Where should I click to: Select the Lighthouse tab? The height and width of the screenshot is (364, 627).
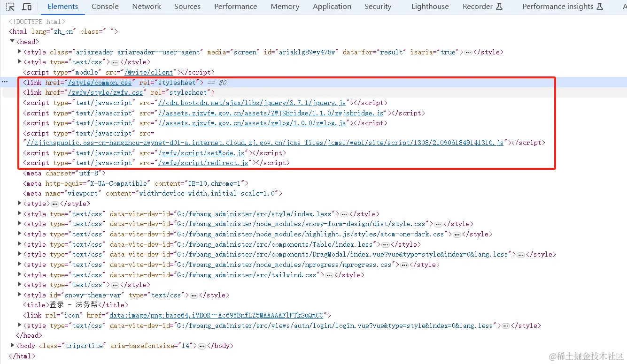point(430,7)
